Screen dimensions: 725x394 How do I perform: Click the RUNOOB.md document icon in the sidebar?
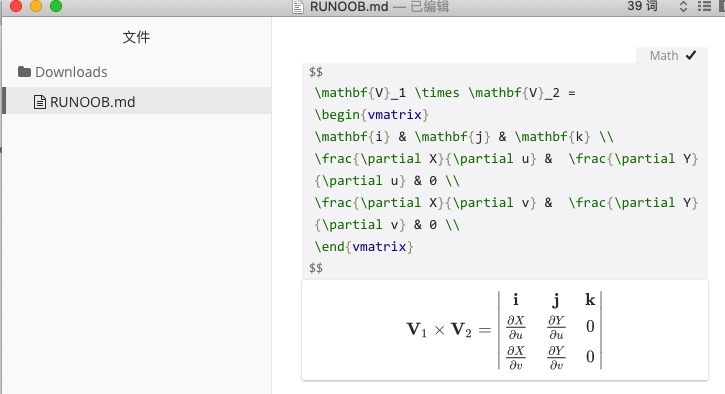pos(40,102)
